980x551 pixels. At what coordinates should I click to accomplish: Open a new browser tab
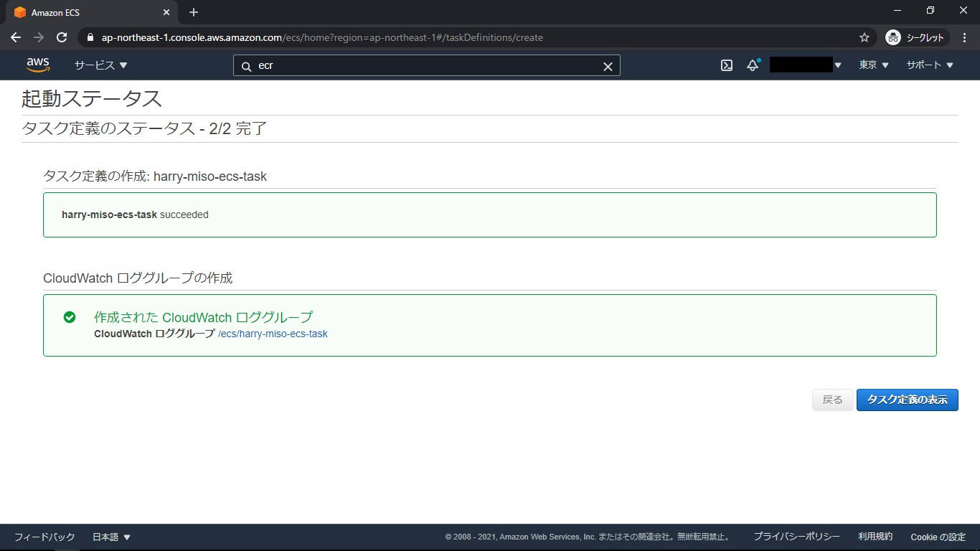click(x=194, y=12)
